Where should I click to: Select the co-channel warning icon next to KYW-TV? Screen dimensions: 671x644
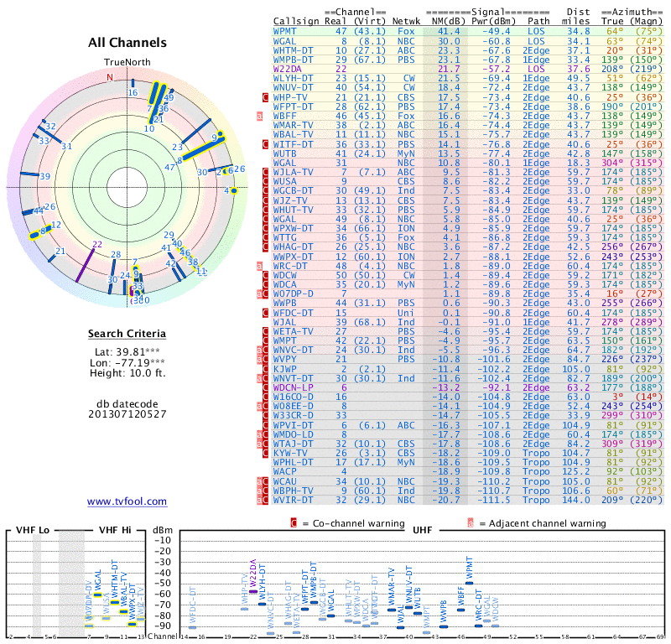(x=266, y=452)
